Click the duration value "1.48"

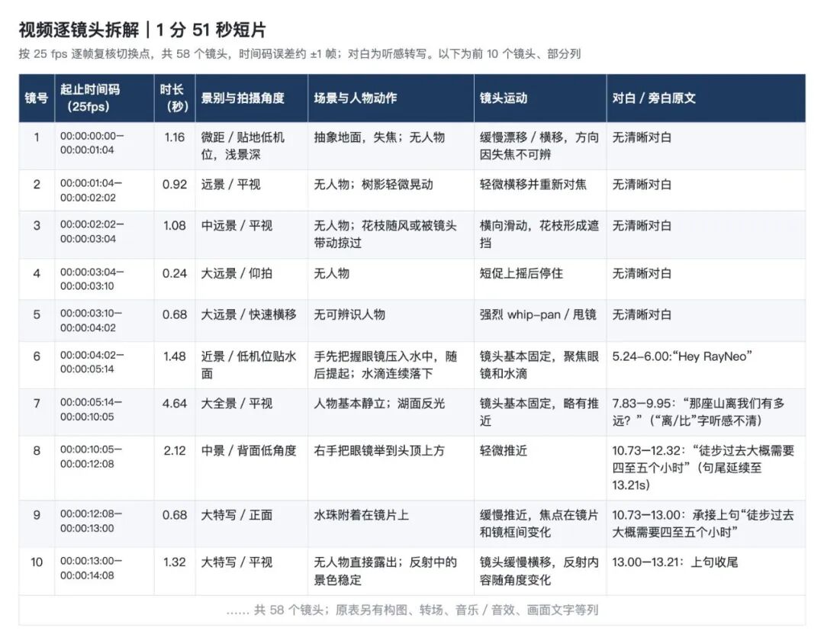click(175, 356)
